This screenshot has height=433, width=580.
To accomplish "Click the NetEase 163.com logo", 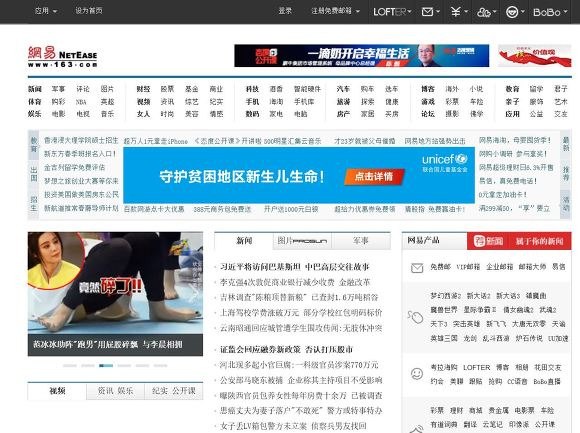I will [x=63, y=57].
